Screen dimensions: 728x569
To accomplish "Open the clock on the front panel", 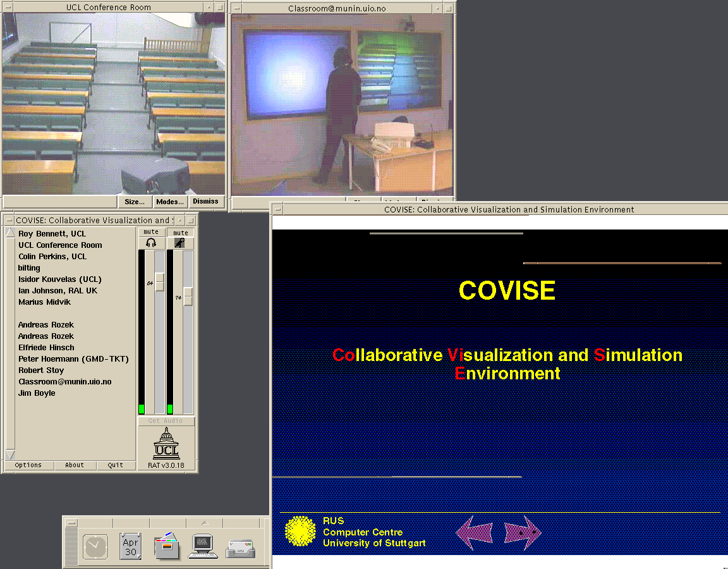I will click(x=95, y=546).
